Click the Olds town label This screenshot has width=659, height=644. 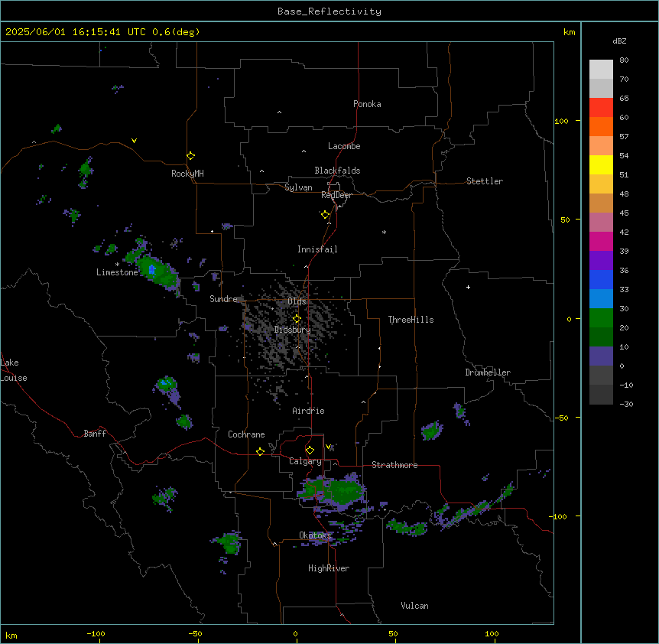297,301
